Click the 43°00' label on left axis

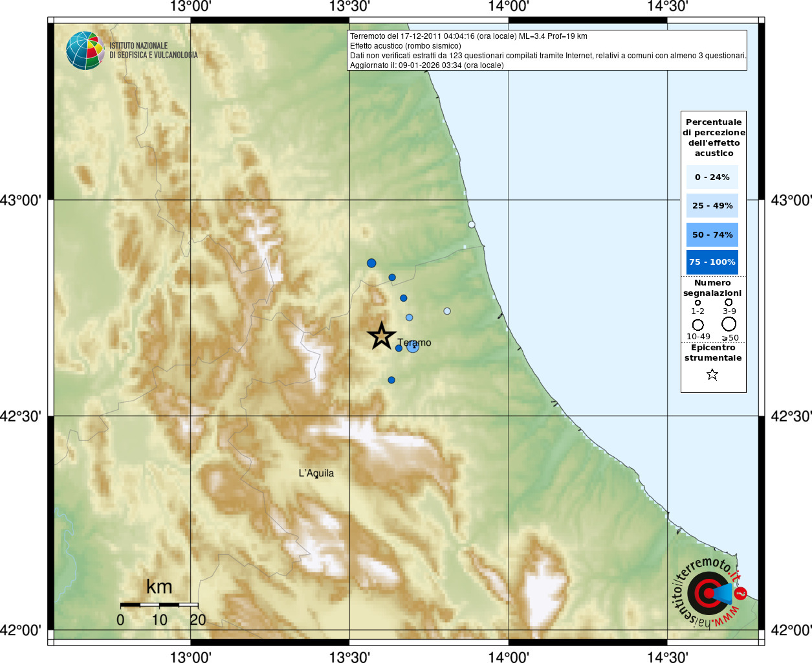(21, 200)
